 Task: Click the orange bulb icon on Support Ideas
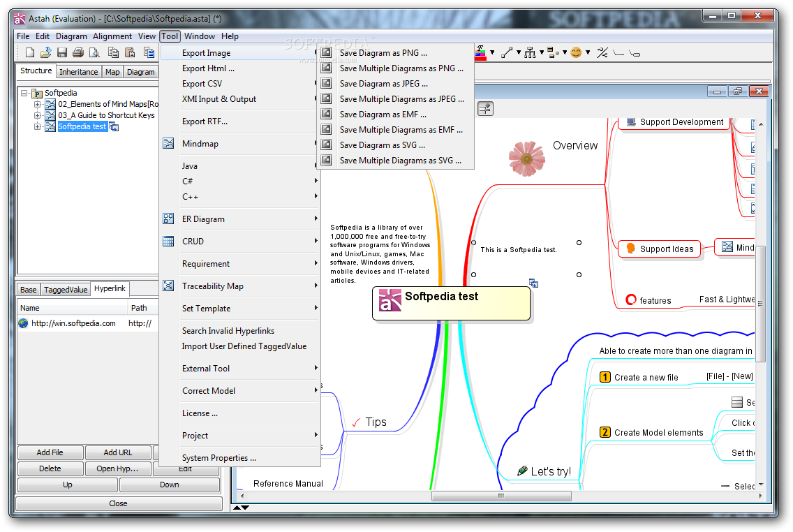click(x=630, y=249)
